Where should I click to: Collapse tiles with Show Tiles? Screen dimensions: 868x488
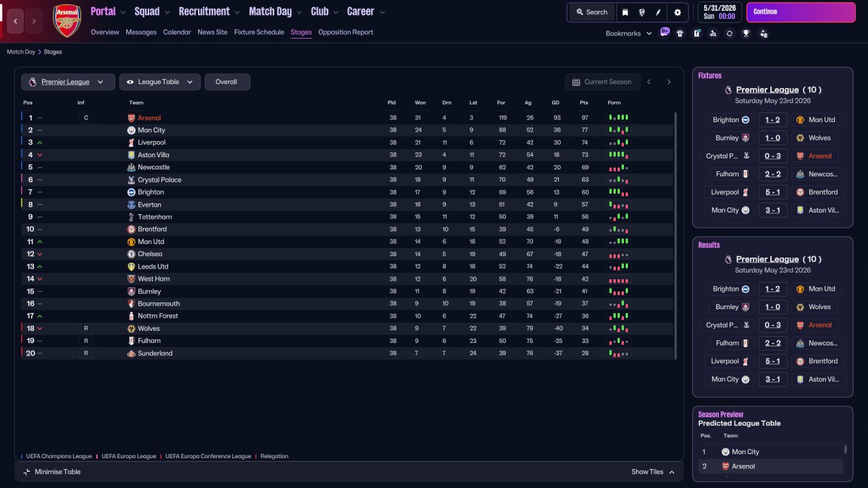click(653, 472)
